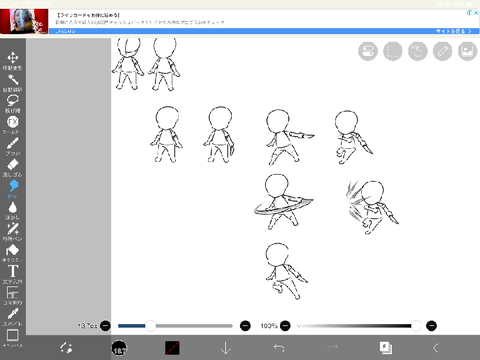This screenshot has width=480, height=360.
Task: Click the undo arrow
Action: [x=279, y=348]
